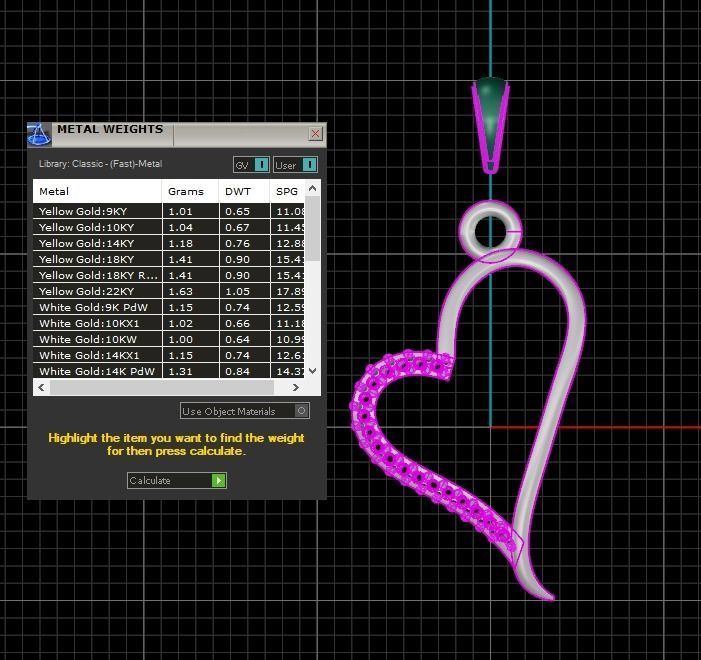
Task: Click the horizontal scrollbar thumb
Action: (x=162, y=387)
